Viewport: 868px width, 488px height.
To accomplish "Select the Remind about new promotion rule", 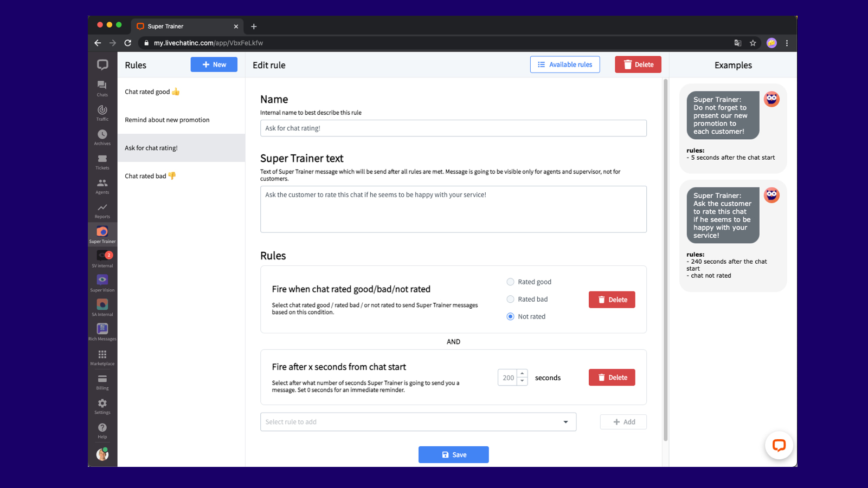I will [181, 120].
